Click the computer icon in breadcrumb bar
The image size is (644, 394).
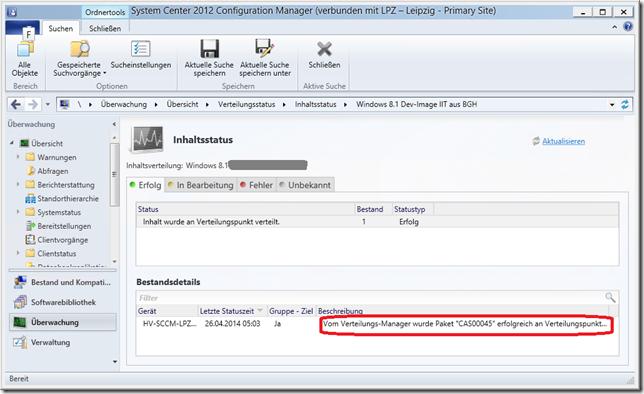(64, 104)
